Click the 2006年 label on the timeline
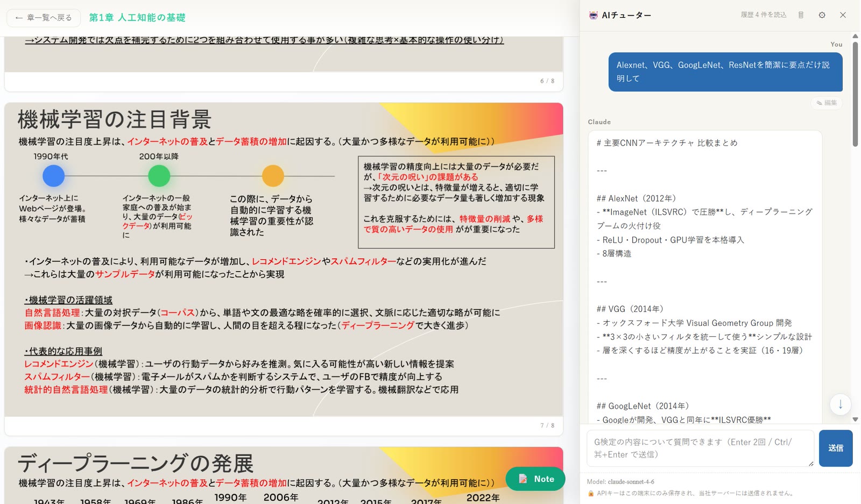Viewport: 861px width, 504px height. [281, 498]
